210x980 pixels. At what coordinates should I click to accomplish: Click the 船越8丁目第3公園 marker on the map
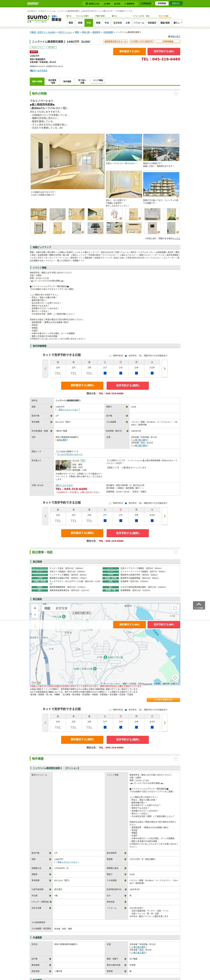click(95, 668)
